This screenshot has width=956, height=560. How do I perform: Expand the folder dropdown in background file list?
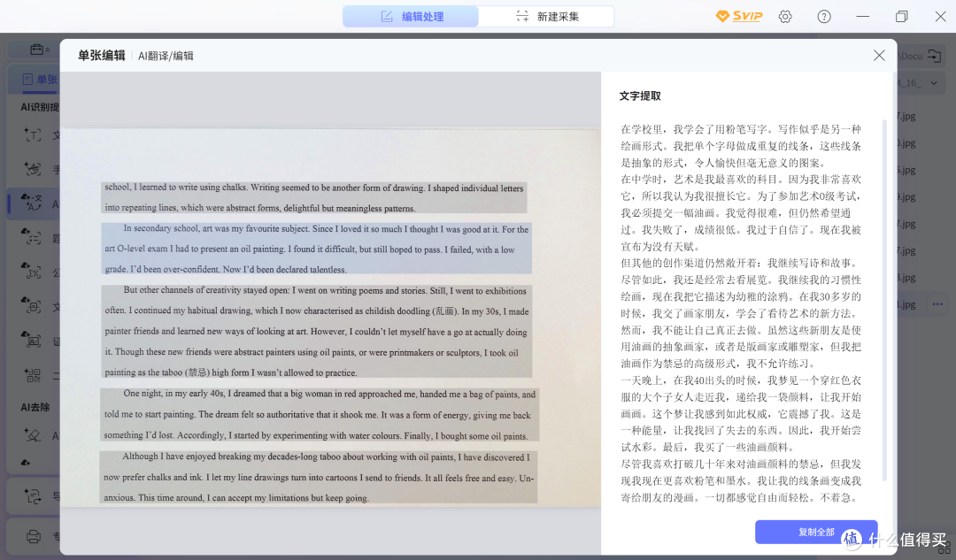point(934,83)
